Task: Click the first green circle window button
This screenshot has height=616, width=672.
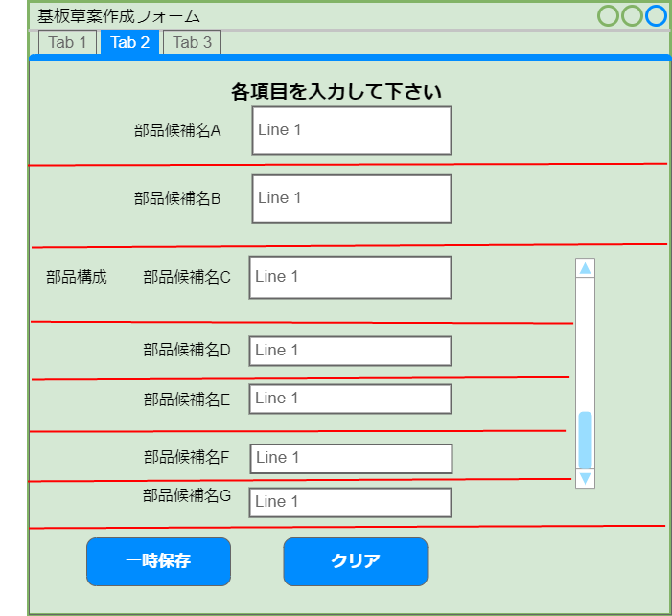Action: coord(608,16)
